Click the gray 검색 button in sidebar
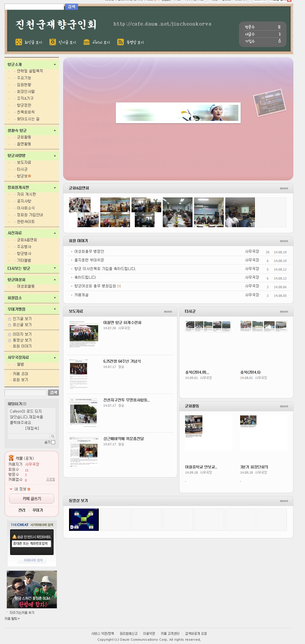305x644 pixels. [53, 393]
